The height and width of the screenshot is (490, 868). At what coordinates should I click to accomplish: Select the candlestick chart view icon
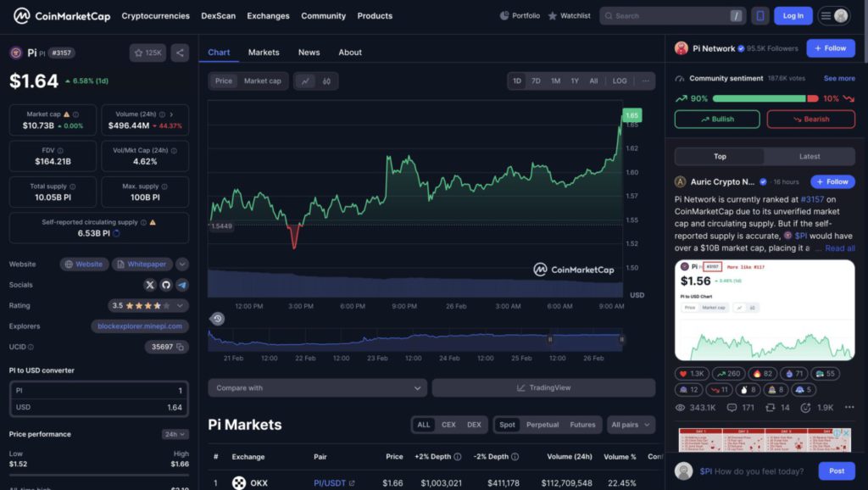(x=326, y=80)
